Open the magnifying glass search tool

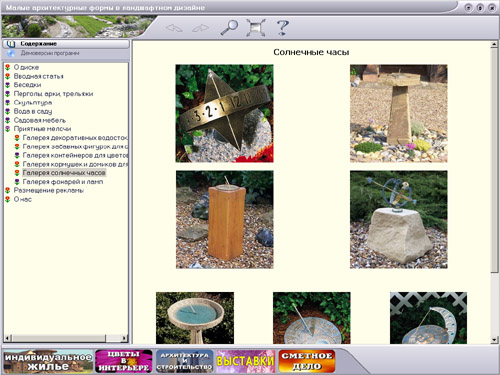[229, 27]
